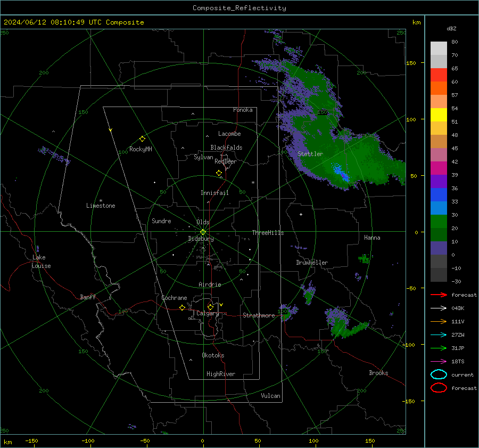Click the strong echo core southeast of Stettler

[341, 172]
